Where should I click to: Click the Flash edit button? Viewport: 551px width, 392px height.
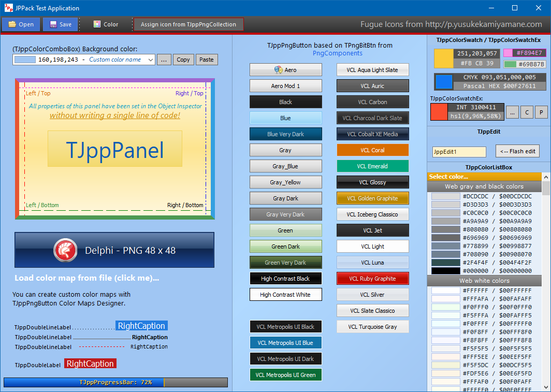pyautogui.click(x=517, y=151)
